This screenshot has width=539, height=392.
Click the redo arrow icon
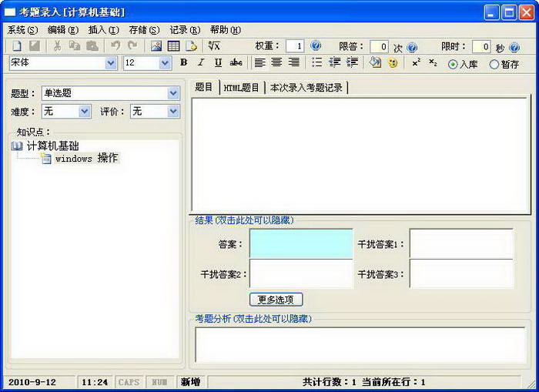coord(132,45)
